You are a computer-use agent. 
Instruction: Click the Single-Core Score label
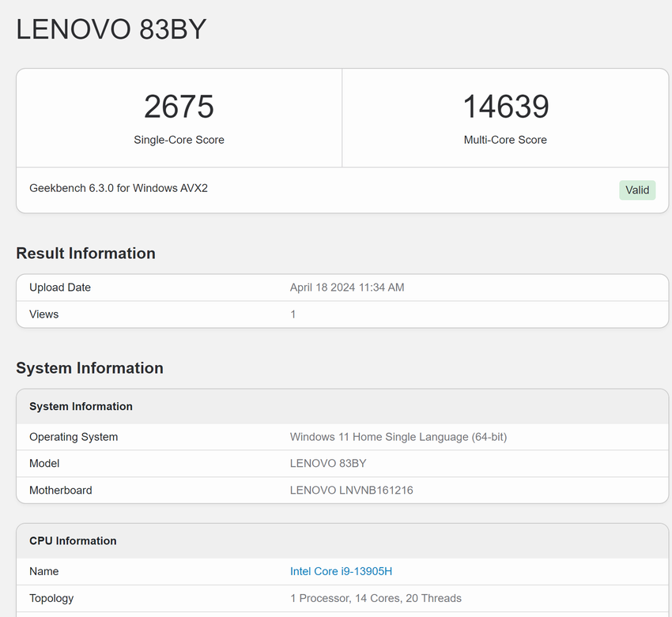click(179, 140)
